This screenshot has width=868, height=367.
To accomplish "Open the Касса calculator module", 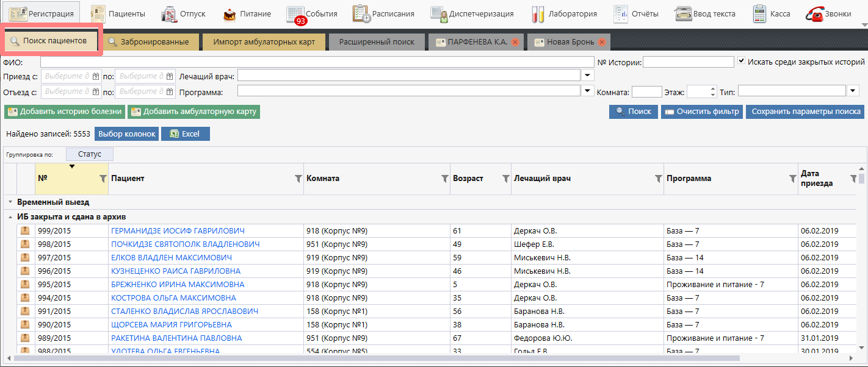I will coord(772,13).
